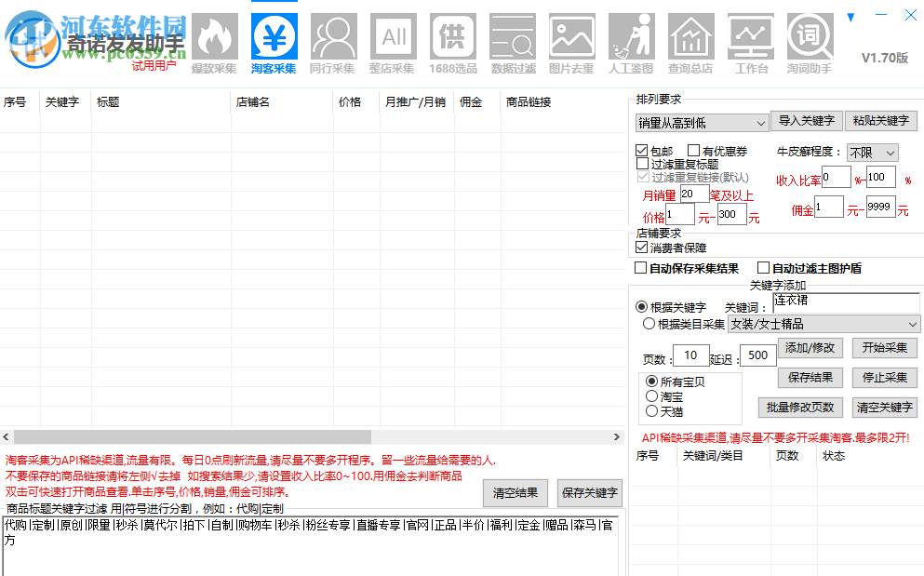The height and width of the screenshot is (576, 924).
Task: Open the 数据过滤 data filter tool
Action: tap(513, 35)
